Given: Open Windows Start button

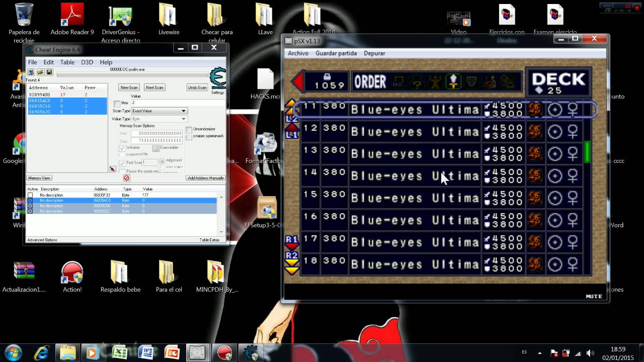Looking at the screenshot, I should point(14,352).
